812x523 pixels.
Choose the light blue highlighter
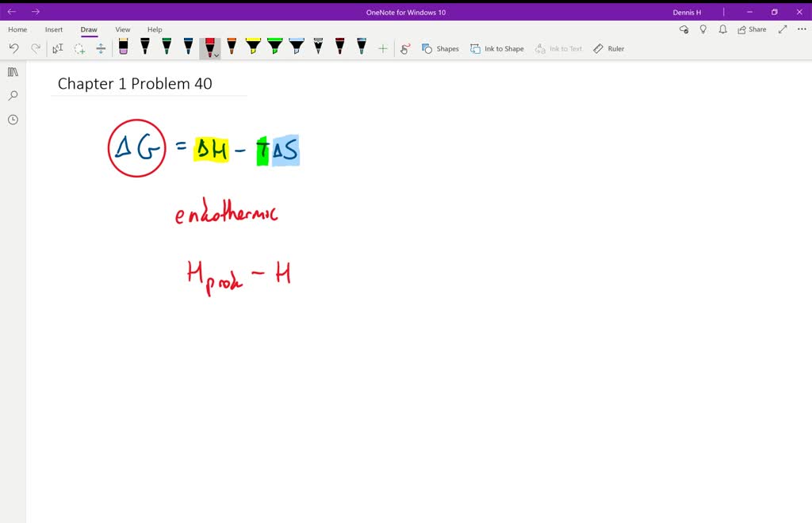pyautogui.click(x=297, y=47)
